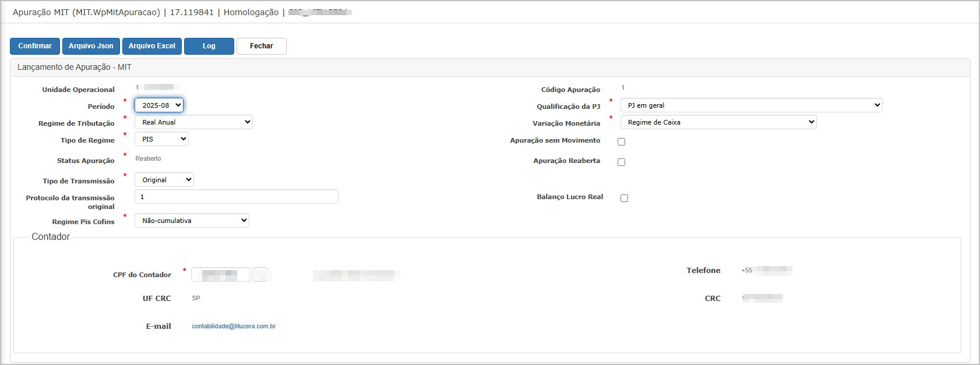Image resolution: width=980 pixels, height=365 pixels.
Task: Expand Qualificação da PJ dropdown
Action: (751, 105)
